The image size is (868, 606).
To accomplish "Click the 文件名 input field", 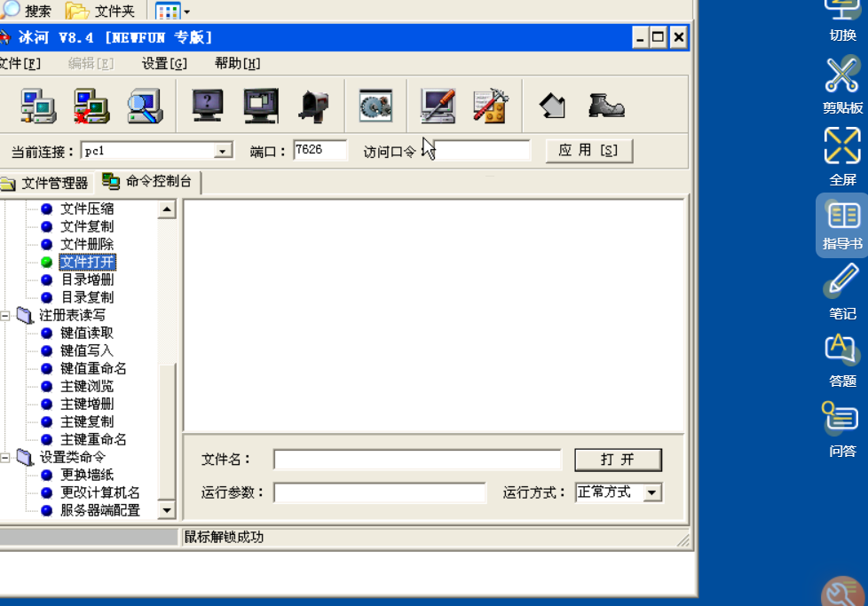I will [x=417, y=460].
